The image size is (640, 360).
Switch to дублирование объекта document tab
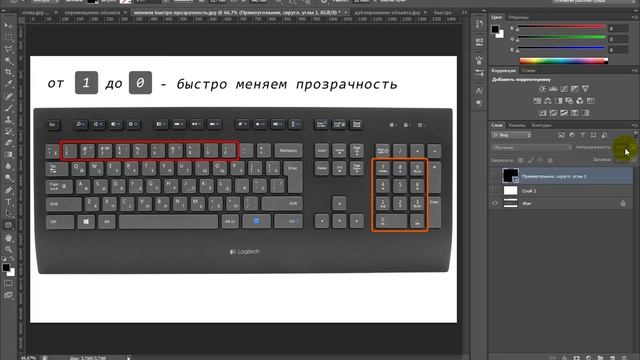(x=387, y=13)
